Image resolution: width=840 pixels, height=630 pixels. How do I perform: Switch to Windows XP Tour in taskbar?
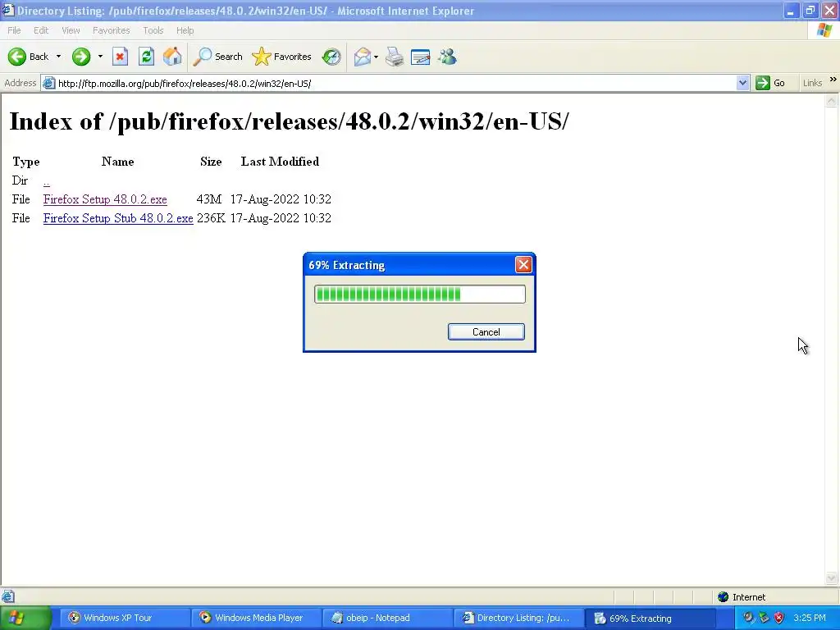(124, 618)
